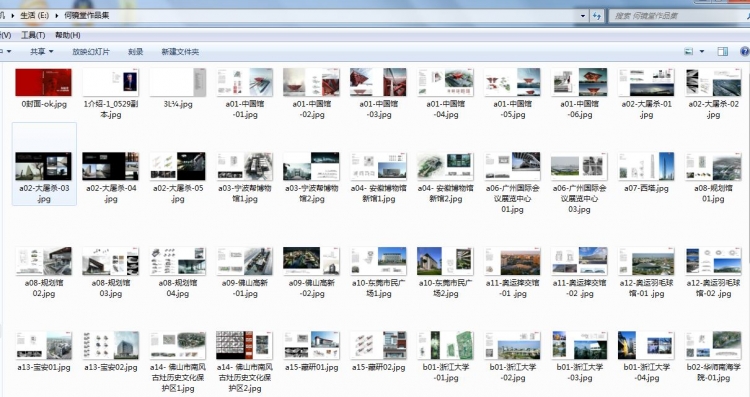Open the change view icon
This screenshot has width=750, height=397.
pyautogui.click(x=689, y=52)
